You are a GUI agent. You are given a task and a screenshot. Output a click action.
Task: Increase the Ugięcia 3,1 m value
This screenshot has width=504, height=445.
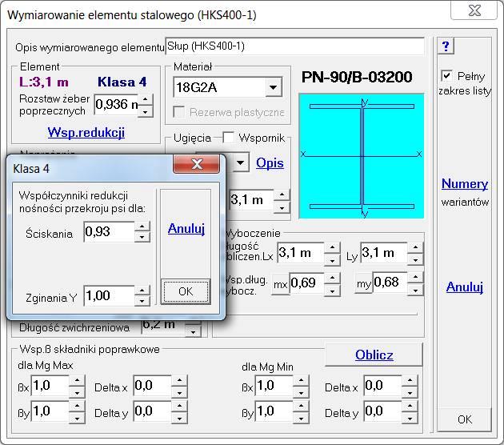click(x=282, y=194)
